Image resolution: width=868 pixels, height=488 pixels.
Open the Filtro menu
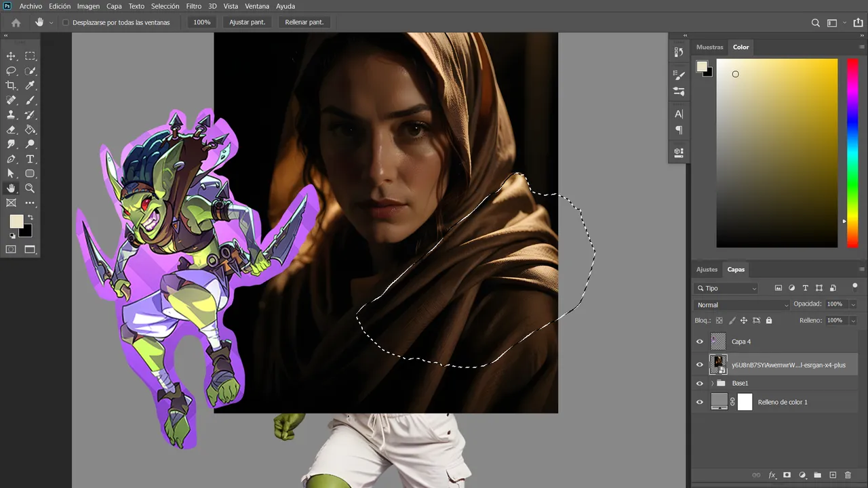click(x=193, y=6)
